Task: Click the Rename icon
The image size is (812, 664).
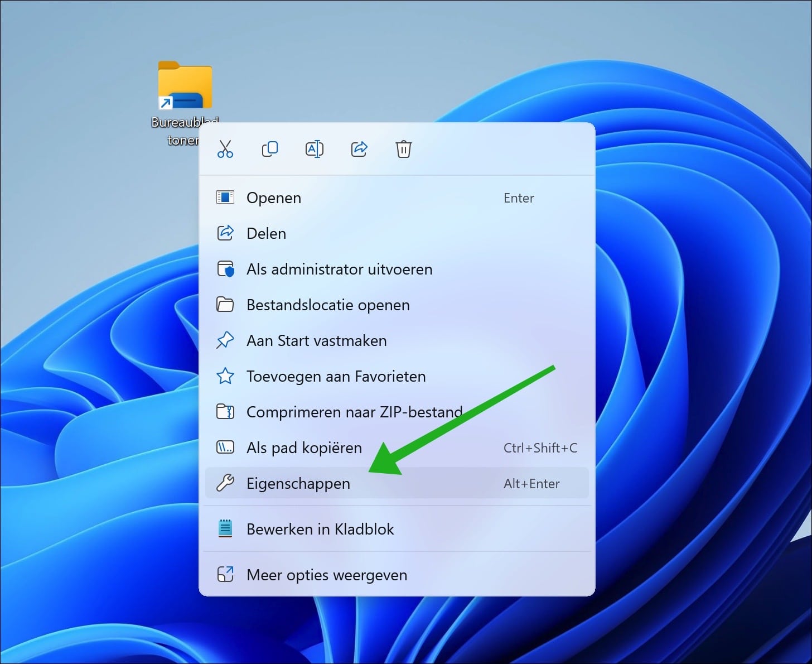Action: (315, 149)
